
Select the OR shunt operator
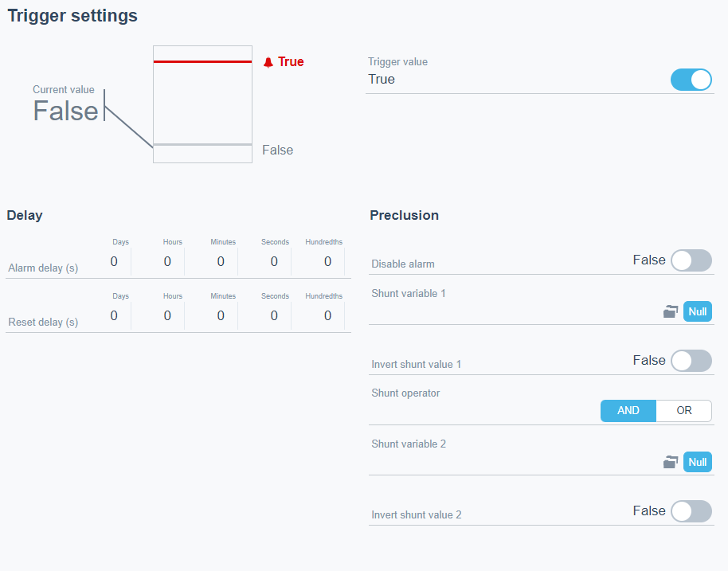[x=683, y=410]
